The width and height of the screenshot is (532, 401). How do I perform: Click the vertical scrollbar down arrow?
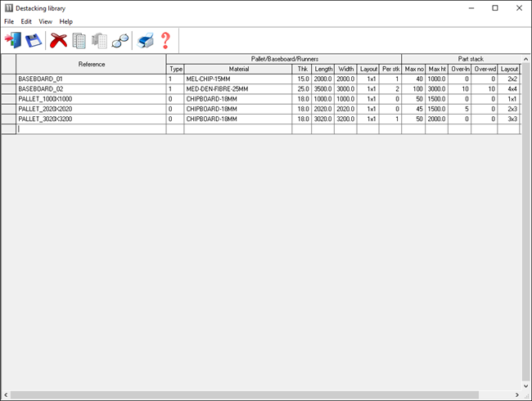tap(525, 386)
